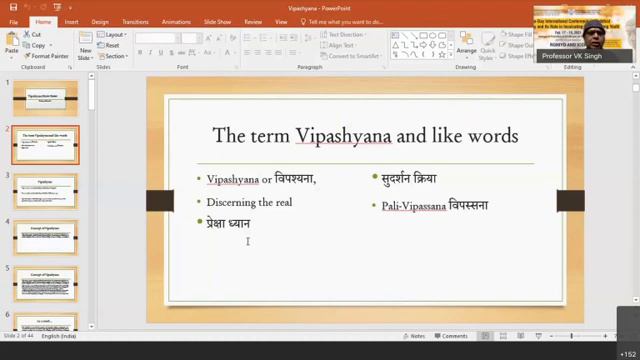Align text right
This screenshot has height=360, width=640.
tap(268, 53)
